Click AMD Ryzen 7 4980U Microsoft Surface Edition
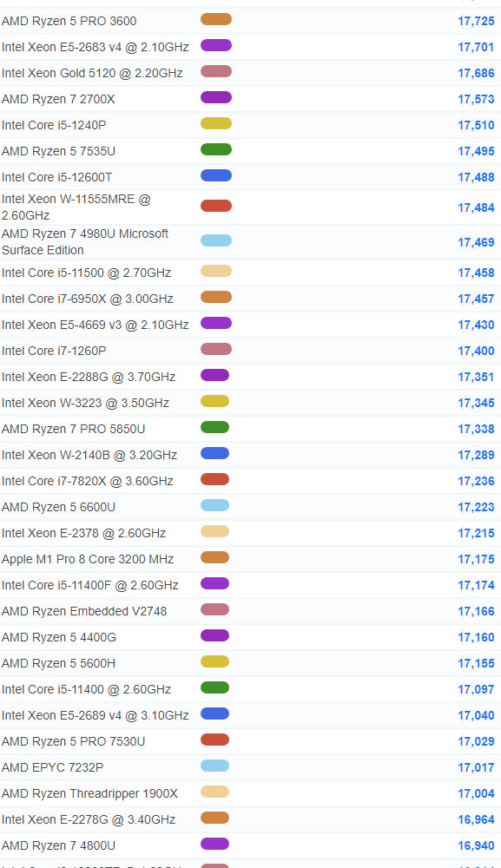The width and height of the screenshot is (501, 868). [x=85, y=242]
